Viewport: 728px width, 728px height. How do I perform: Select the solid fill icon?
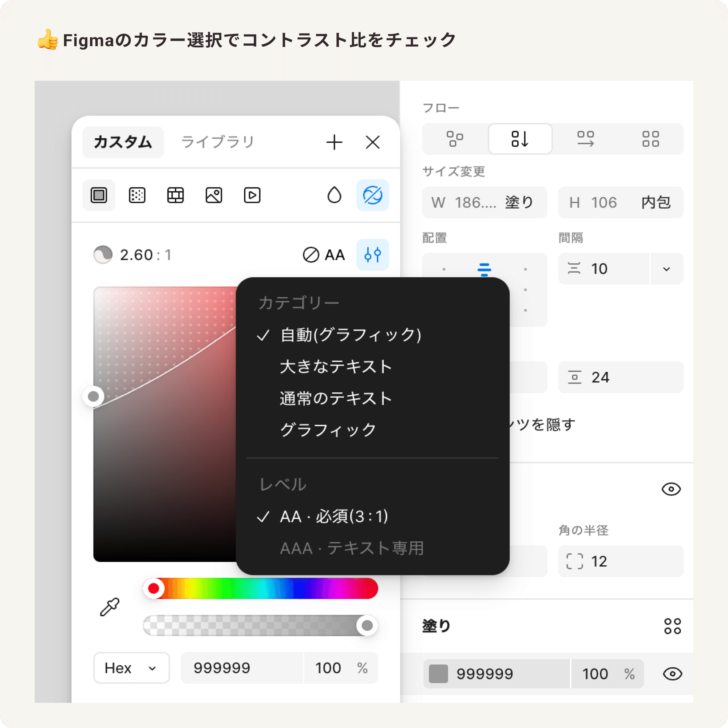[x=98, y=195]
